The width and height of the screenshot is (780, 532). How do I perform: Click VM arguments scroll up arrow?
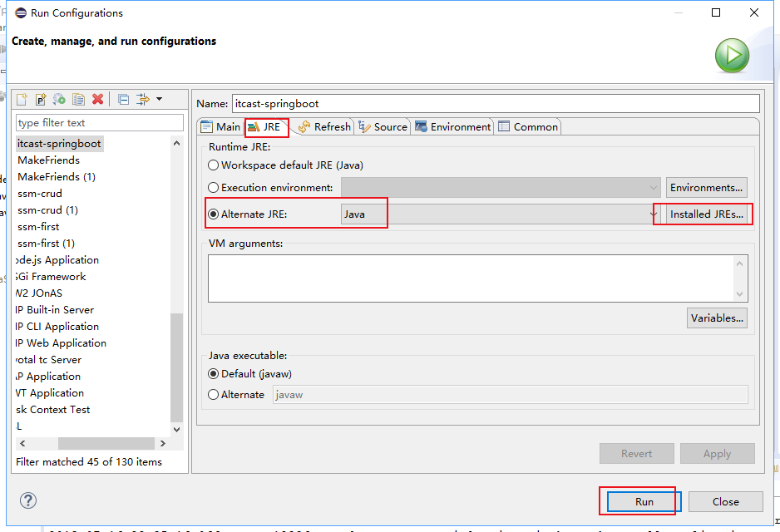tap(740, 264)
